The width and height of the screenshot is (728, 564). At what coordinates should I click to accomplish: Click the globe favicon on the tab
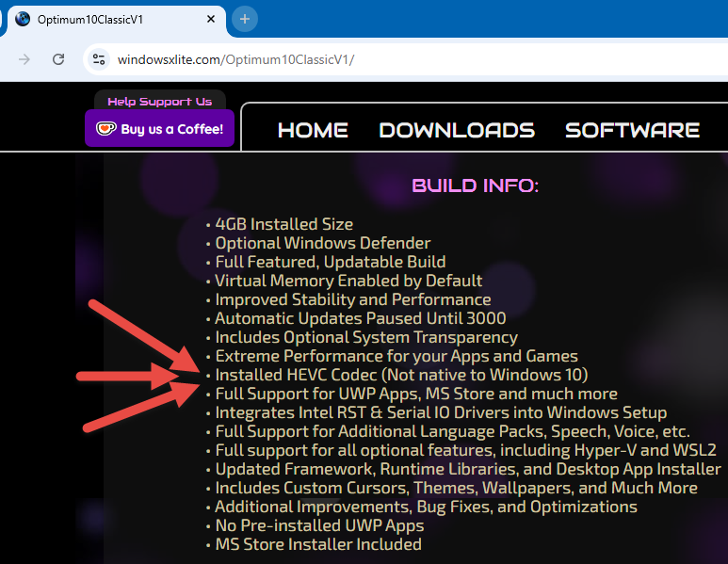pyautogui.click(x=23, y=19)
